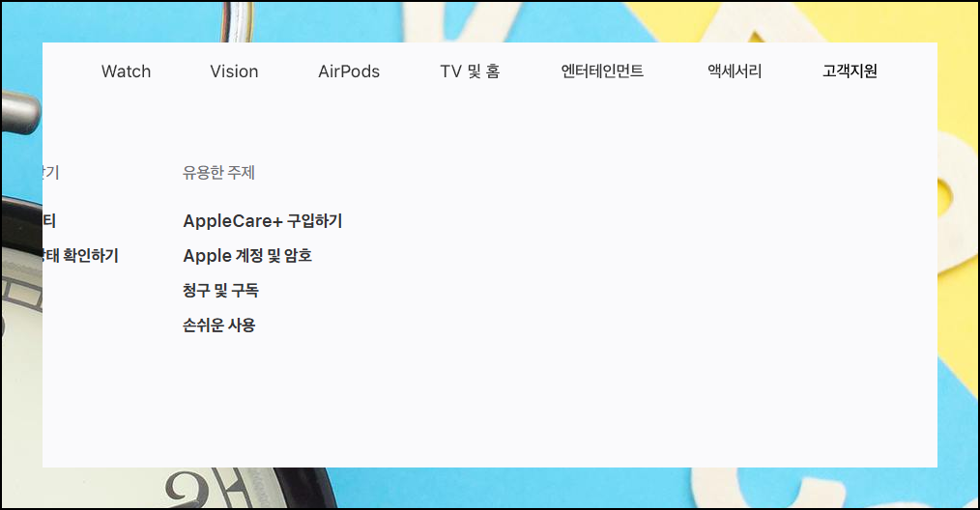Select the 고객지원 menu item
This screenshot has width=980, height=510.
coord(850,71)
